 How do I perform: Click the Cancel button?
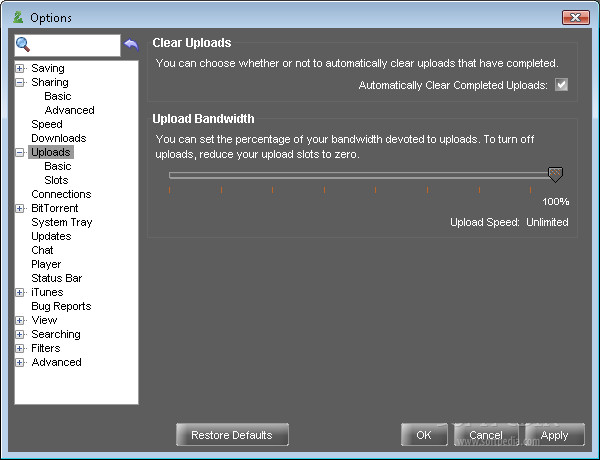click(486, 435)
